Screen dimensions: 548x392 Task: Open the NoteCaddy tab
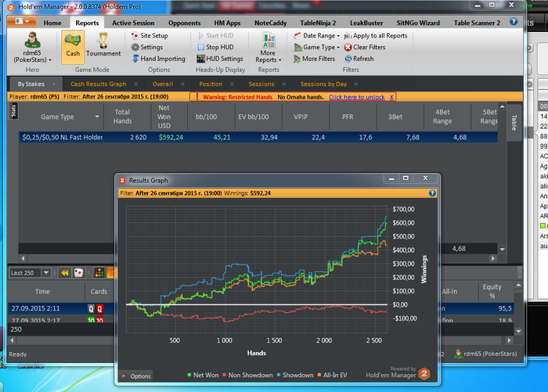271,23
